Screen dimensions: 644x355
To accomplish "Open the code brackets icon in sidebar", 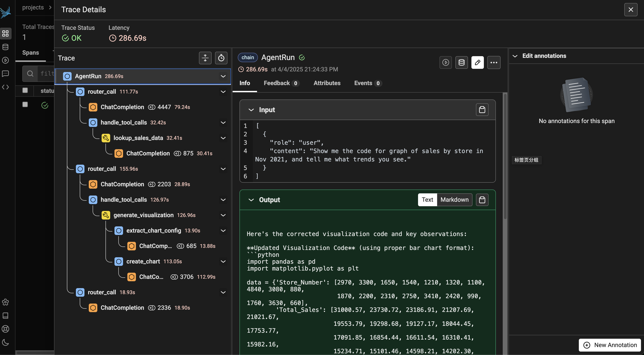I will [x=6, y=87].
